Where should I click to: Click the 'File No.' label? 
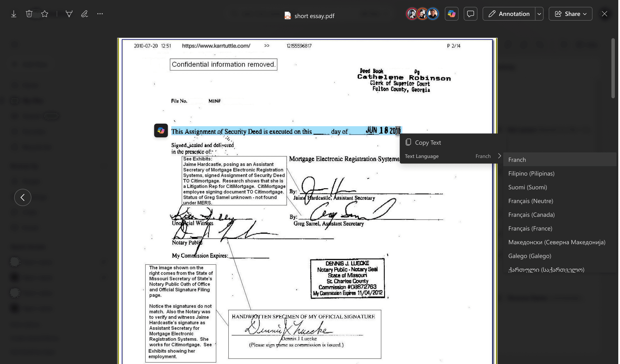pos(179,101)
